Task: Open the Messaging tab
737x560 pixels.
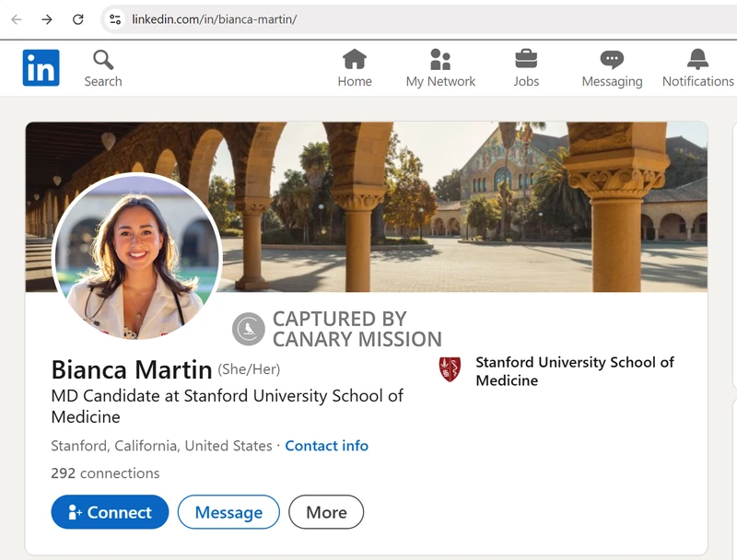Action: pos(612,68)
